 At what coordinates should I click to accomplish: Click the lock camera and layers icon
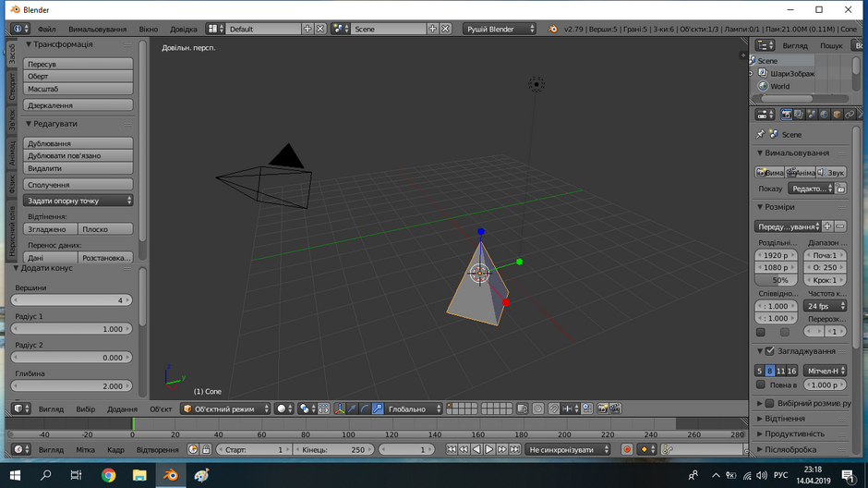click(522, 409)
